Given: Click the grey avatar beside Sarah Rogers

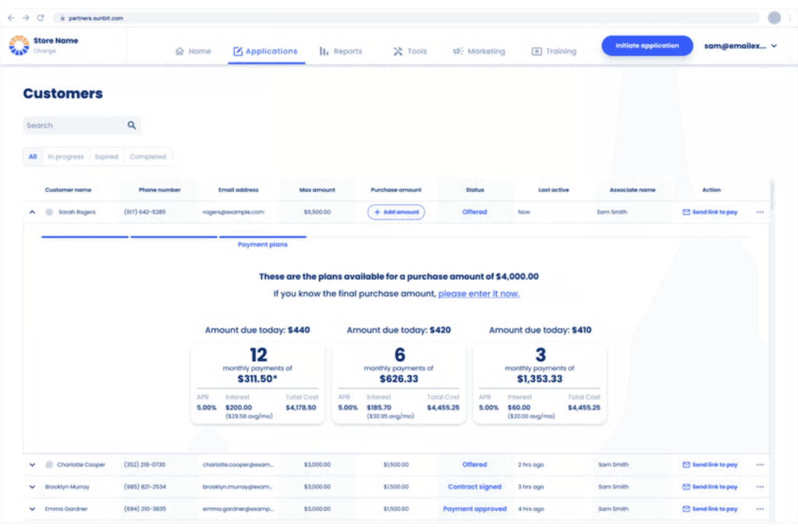Looking at the screenshot, I should pyautogui.click(x=49, y=212).
